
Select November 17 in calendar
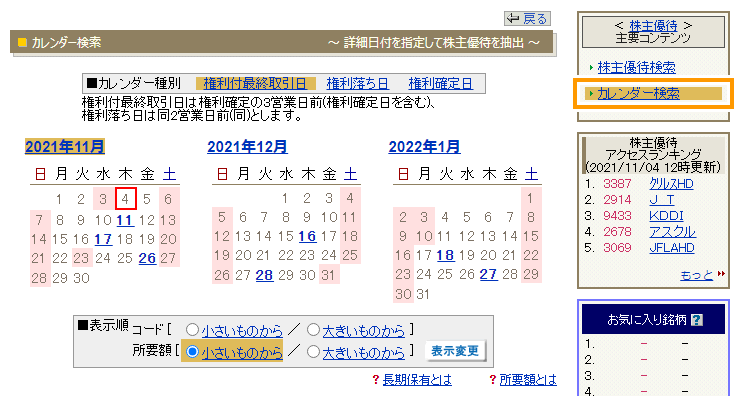(103, 239)
